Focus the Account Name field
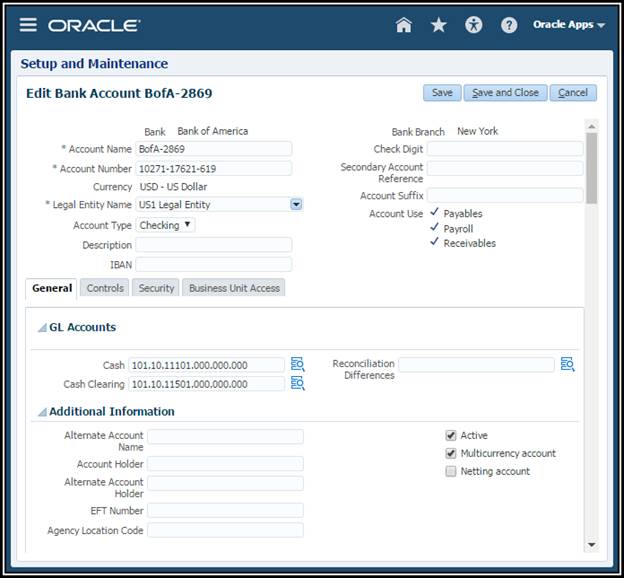The height and width of the screenshot is (578, 624). [x=214, y=149]
